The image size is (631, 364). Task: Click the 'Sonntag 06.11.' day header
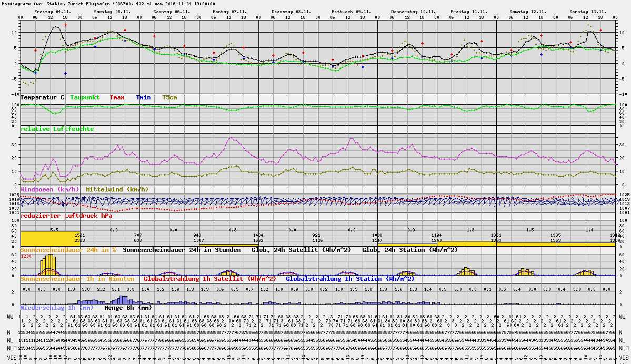[x=172, y=12]
